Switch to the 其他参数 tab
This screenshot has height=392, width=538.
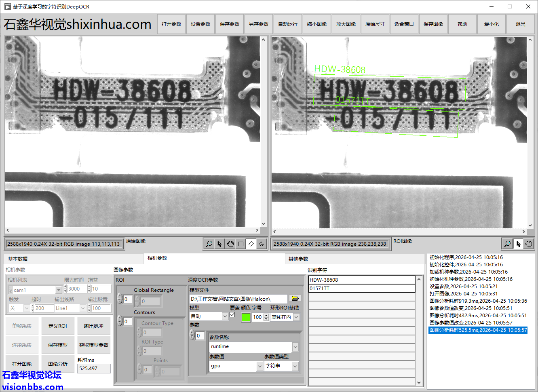coord(298,259)
